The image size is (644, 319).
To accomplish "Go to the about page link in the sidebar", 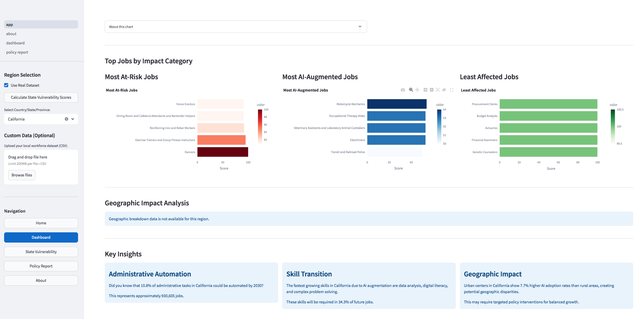I will (11, 34).
